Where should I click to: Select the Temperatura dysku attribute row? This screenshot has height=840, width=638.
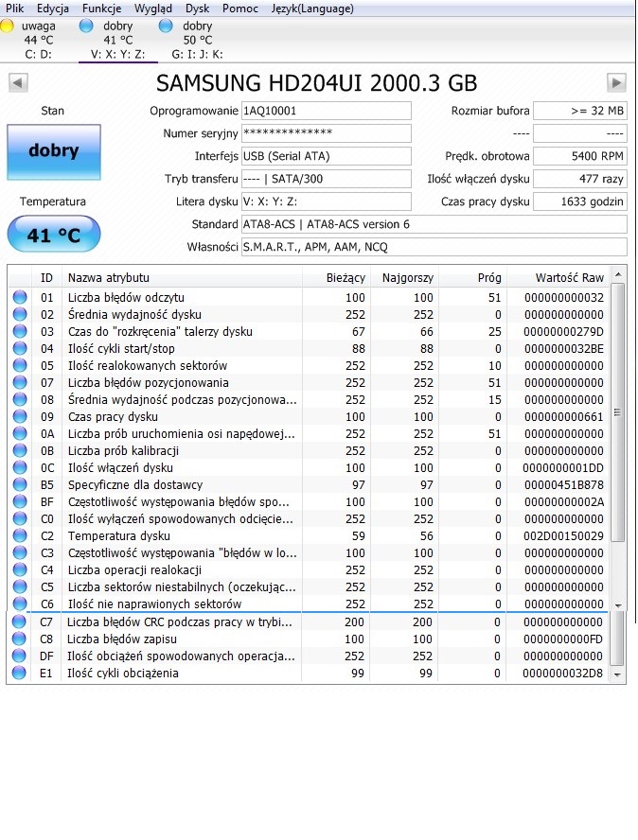(x=309, y=536)
